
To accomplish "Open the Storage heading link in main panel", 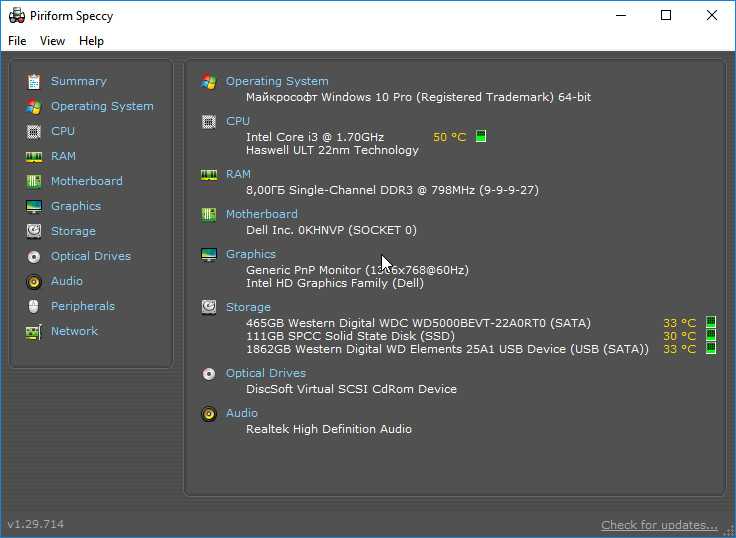I will coord(248,307).
